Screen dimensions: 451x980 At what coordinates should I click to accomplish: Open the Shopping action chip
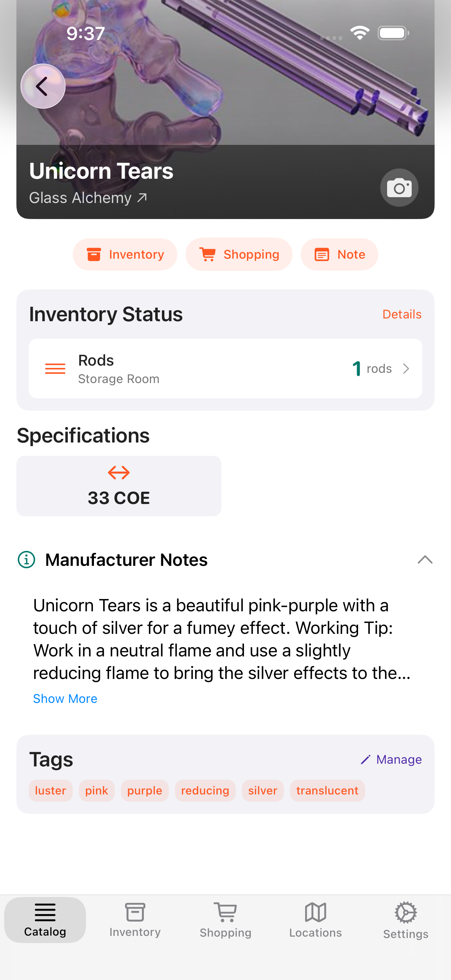pyautogui.click(x=239, y=254)
